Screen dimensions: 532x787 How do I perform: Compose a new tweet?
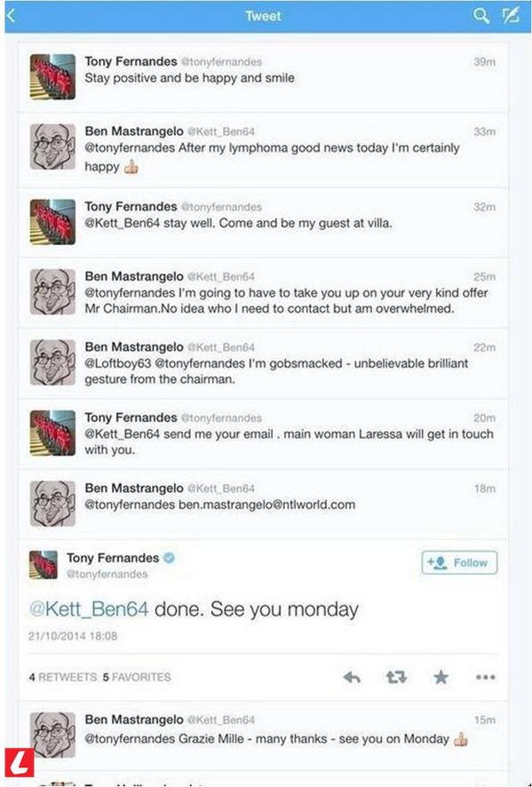click(511, 16)
